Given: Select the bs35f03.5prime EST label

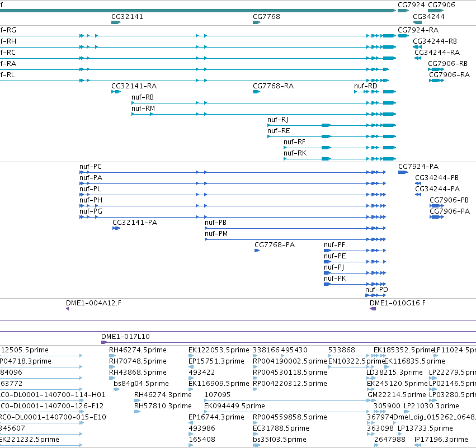Looking at the screenshot, I should [280, 440].
